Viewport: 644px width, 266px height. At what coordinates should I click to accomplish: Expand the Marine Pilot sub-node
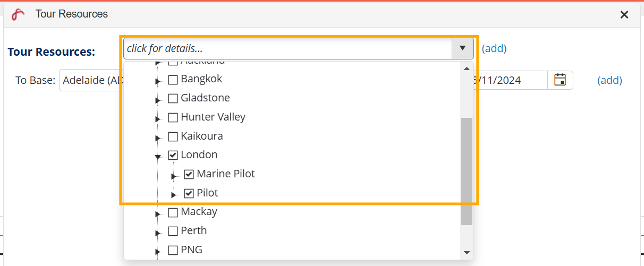pos(174,176)
